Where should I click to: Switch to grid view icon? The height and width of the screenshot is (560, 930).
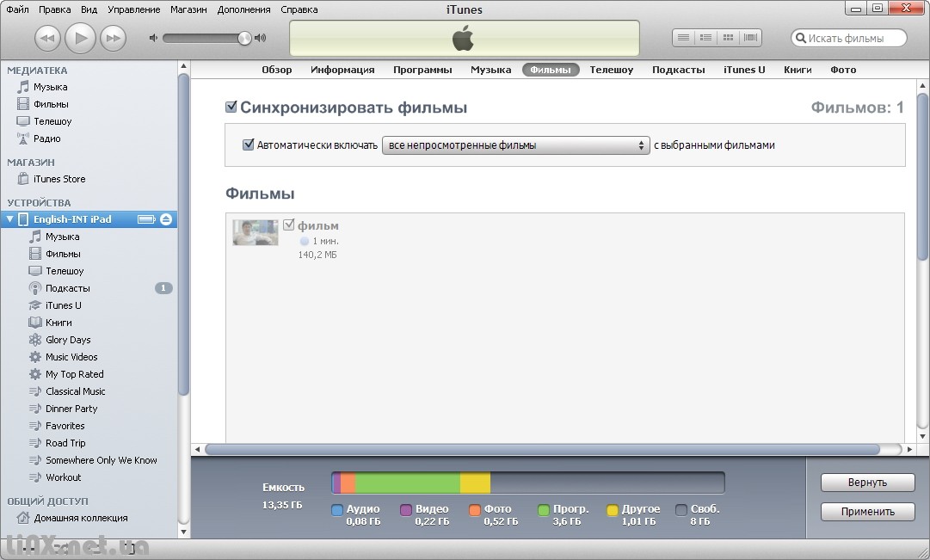coord(728,38)
